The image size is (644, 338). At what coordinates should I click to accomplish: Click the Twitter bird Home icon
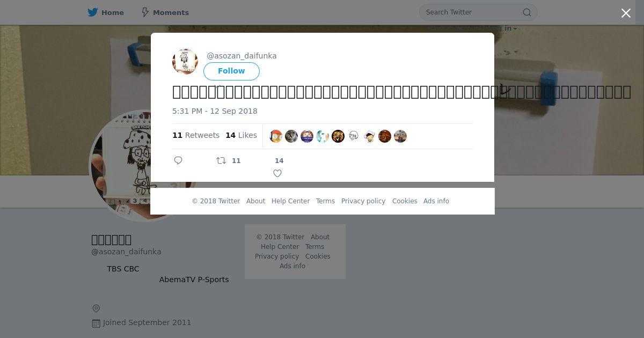pyautogui.click(x=93, y=12)
